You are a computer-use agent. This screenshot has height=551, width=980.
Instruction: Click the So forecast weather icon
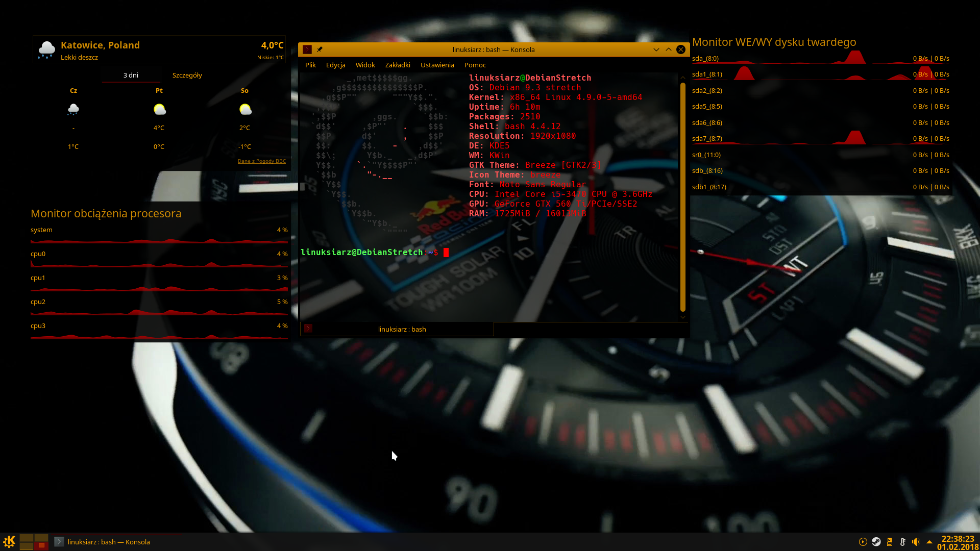[x=245, y=109]
